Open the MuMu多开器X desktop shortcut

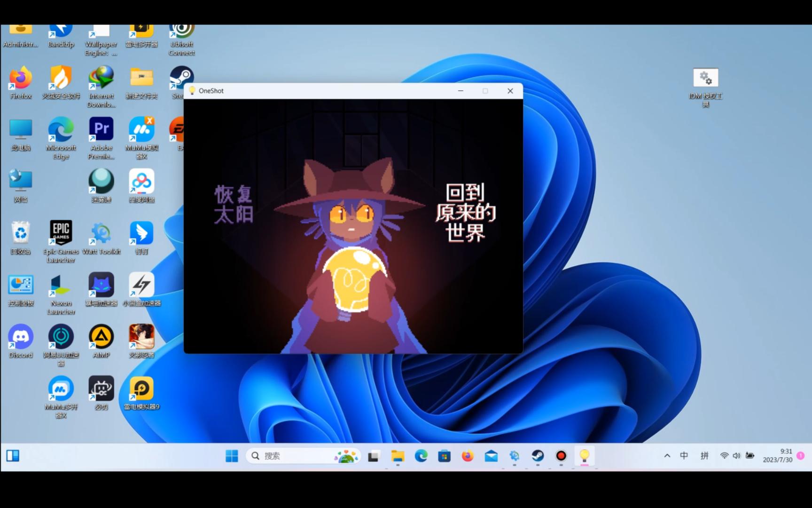point(61,397)
